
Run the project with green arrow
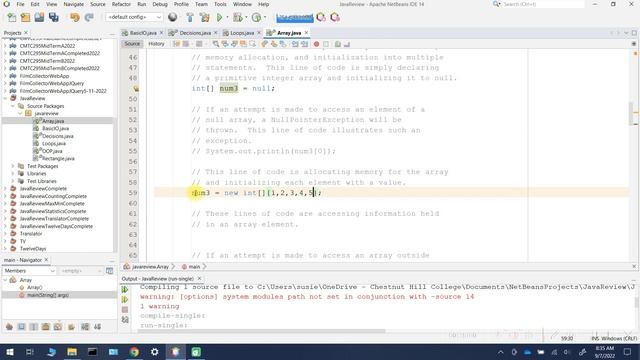click(x=220, y=18)
